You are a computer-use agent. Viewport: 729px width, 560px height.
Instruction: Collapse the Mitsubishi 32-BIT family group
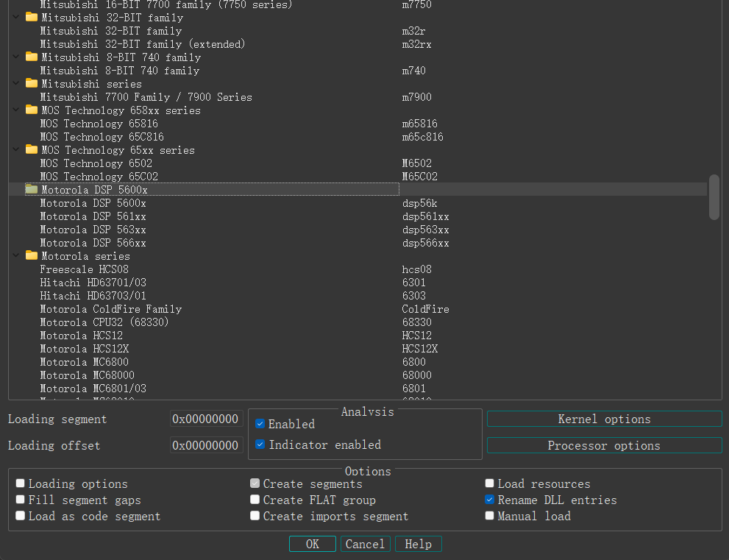point(15,17)
